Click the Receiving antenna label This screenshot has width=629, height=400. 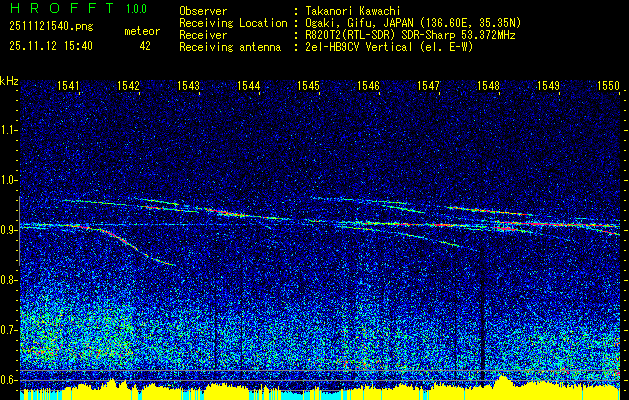pos(230,47)
